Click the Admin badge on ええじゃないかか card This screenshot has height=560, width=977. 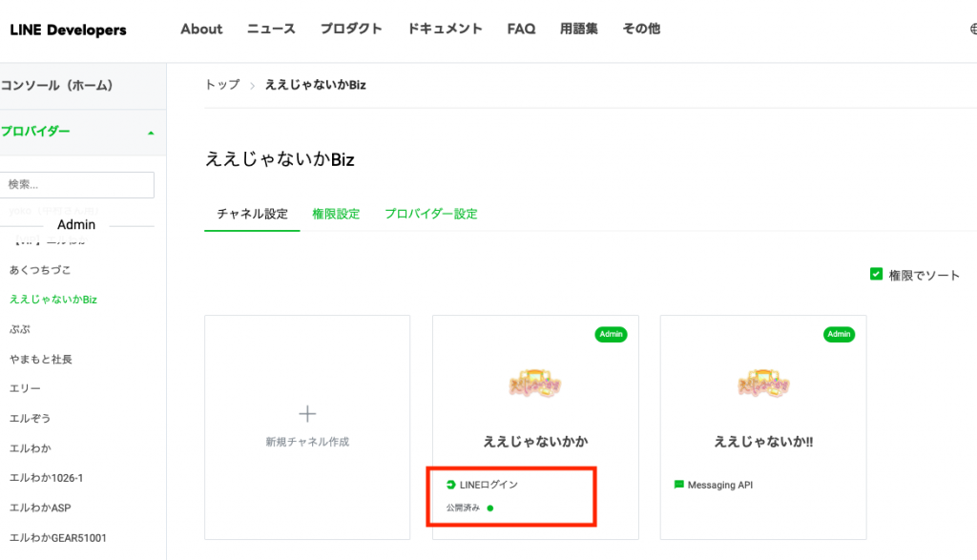(x=611, y=335)
